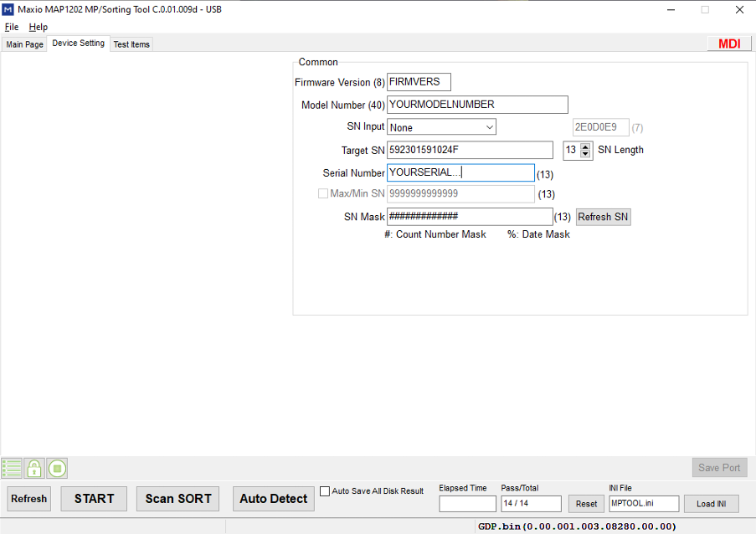The image size is (756, 534).
Task: Click the INI File MPTOOL.ini field
Action: (644, 504)
